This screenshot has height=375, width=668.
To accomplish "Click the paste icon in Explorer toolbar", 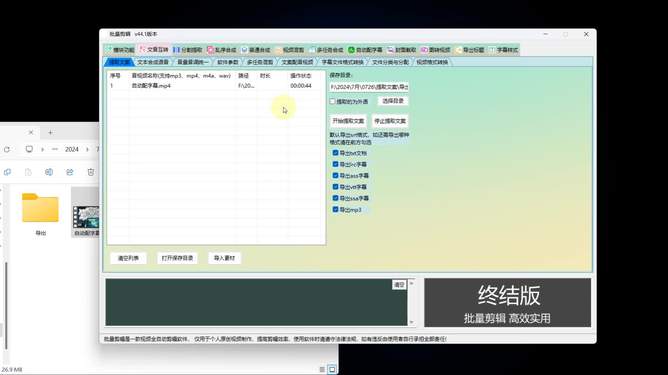I will click(x=28, y=172).
